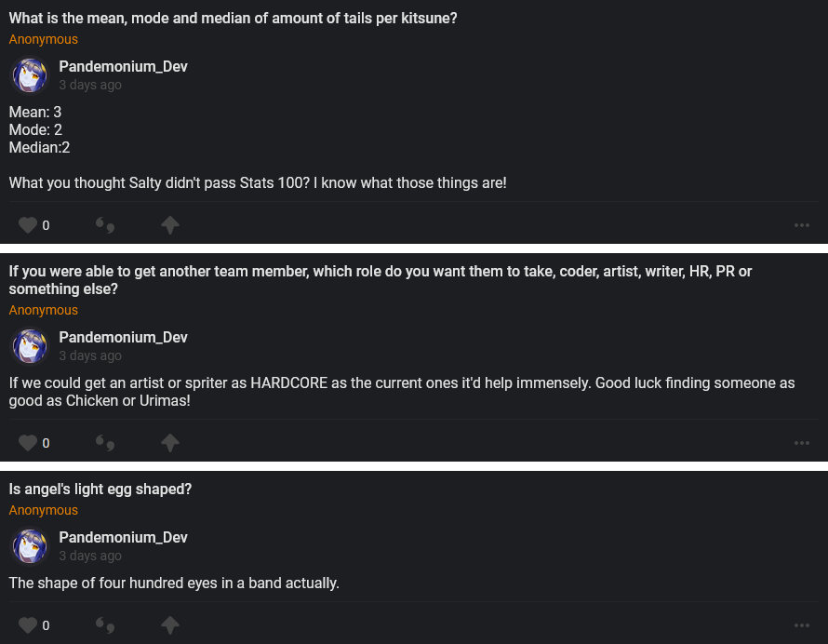Click "3 days ago" timestamp on team member answer

tap(90, 356)
